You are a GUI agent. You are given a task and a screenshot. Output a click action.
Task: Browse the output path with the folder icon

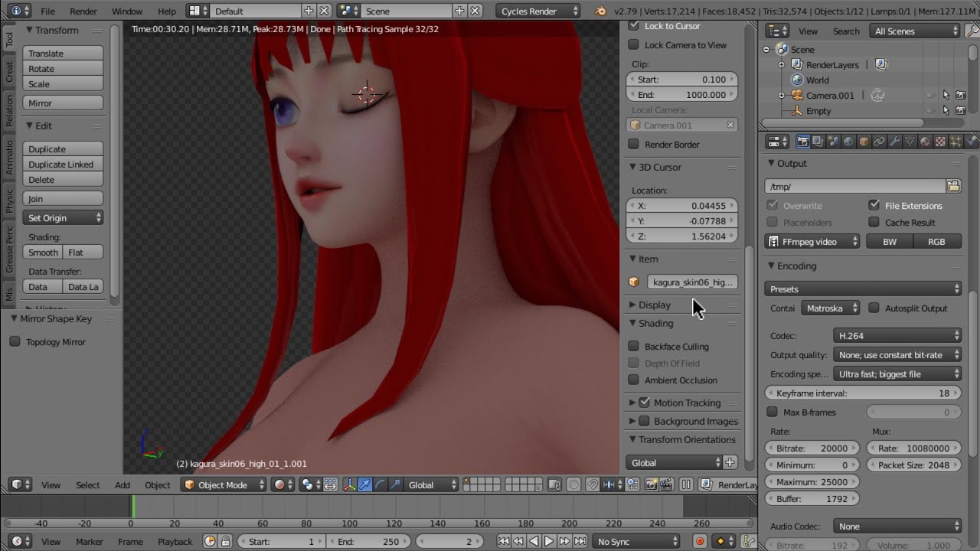953,186
